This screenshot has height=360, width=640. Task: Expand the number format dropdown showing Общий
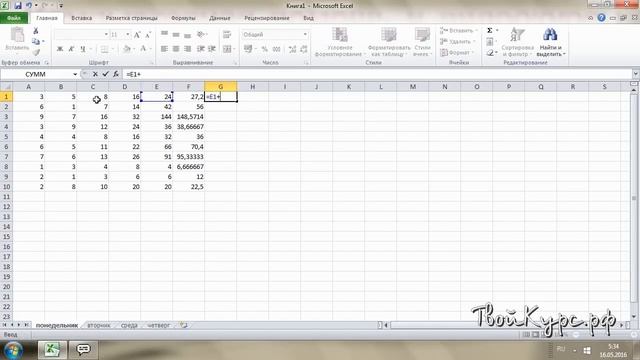[x=305, y=35]
